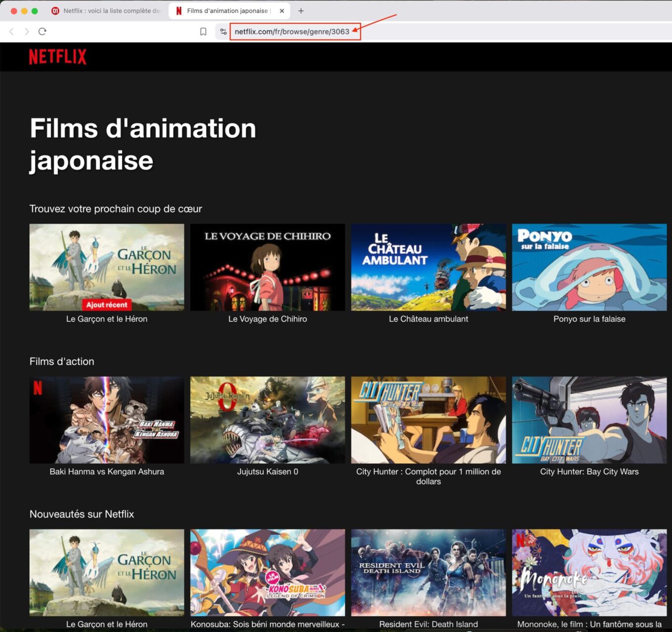Open site settings icon beside the URL
This screenshot has width=672, height=632.
click(x=223, y=32)
